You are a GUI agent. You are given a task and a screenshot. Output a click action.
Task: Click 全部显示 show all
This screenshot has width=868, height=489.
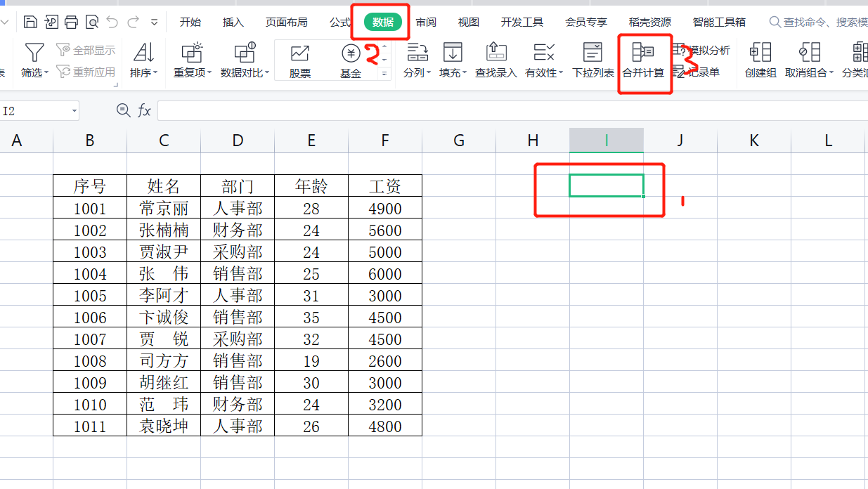[x=86, y=51]
